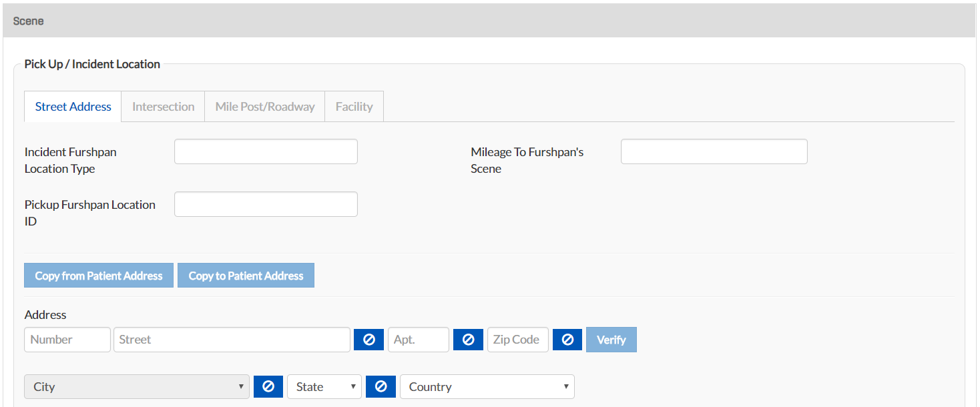Viewport: 980px width, 407px height.
Task: Return to the Street Address tab
Action: click(x=72, y=106)
